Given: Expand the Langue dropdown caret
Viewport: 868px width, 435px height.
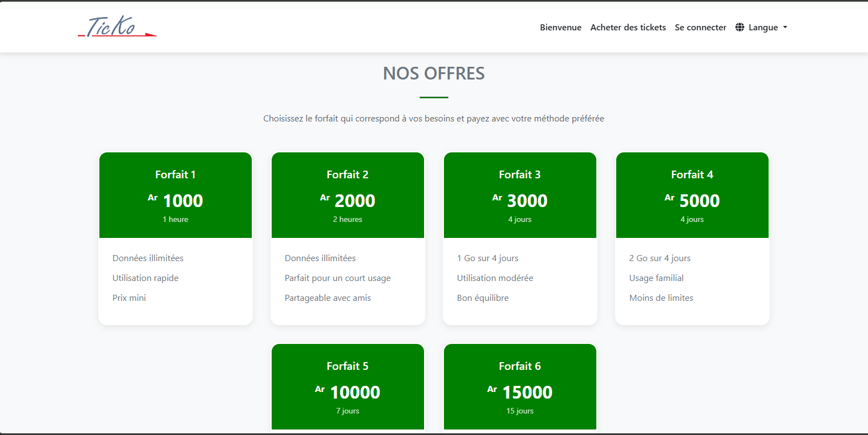Looking at the screenshot, I should click(x=785, y=27).
